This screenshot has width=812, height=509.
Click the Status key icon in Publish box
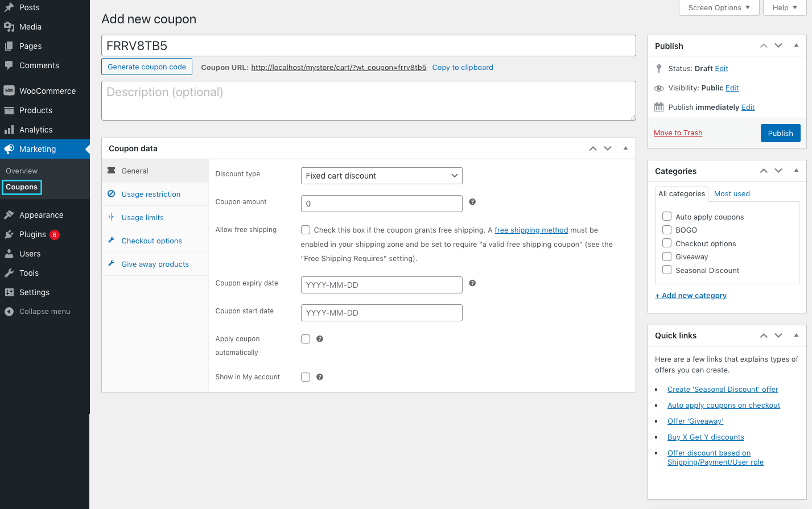tap(659, 68)
